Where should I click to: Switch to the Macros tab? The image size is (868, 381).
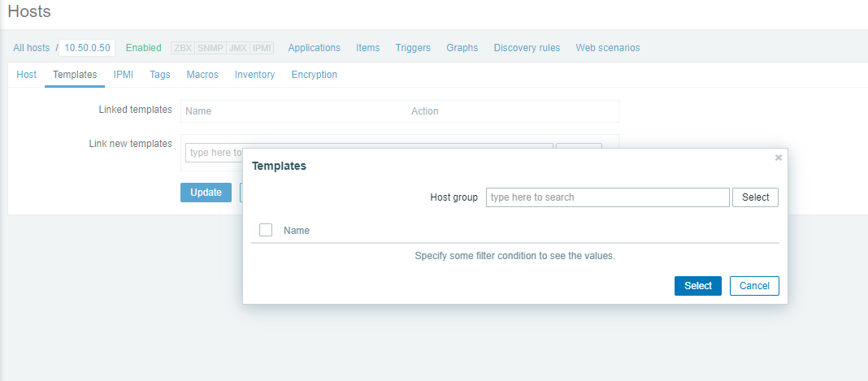coord(202,75)
